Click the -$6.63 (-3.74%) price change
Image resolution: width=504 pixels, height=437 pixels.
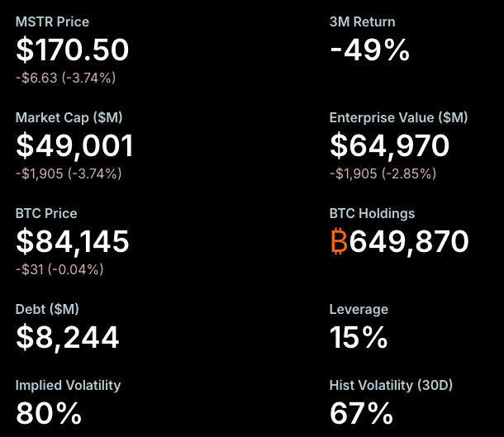(65, 78)
